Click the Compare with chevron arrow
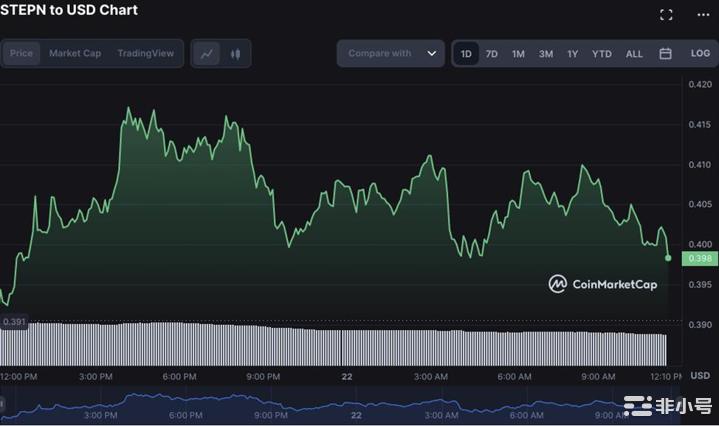719x426 pixels. coord(432,54)
